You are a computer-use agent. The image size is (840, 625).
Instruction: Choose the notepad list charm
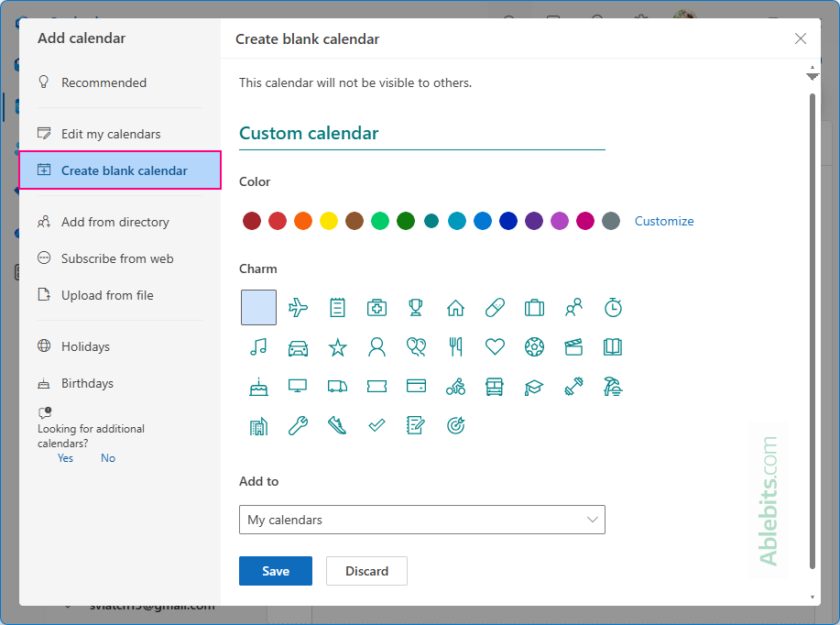pyautogui.click(x=337, y=308)
